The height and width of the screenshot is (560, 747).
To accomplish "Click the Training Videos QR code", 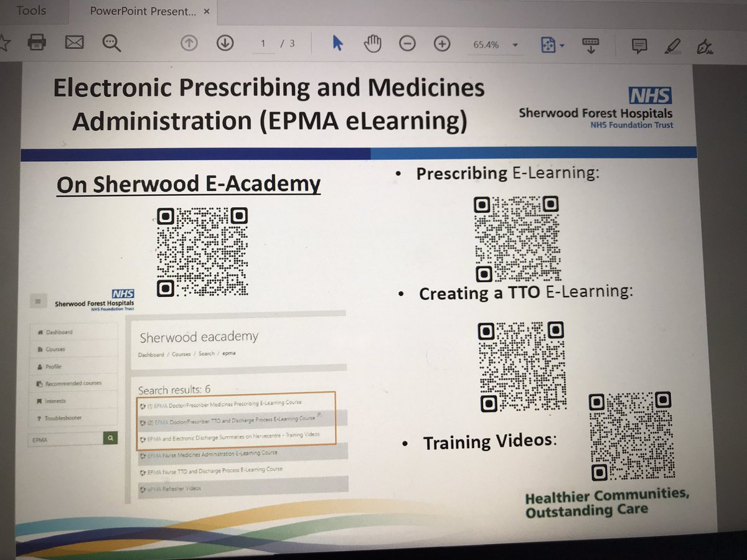I will click(632, 437).
